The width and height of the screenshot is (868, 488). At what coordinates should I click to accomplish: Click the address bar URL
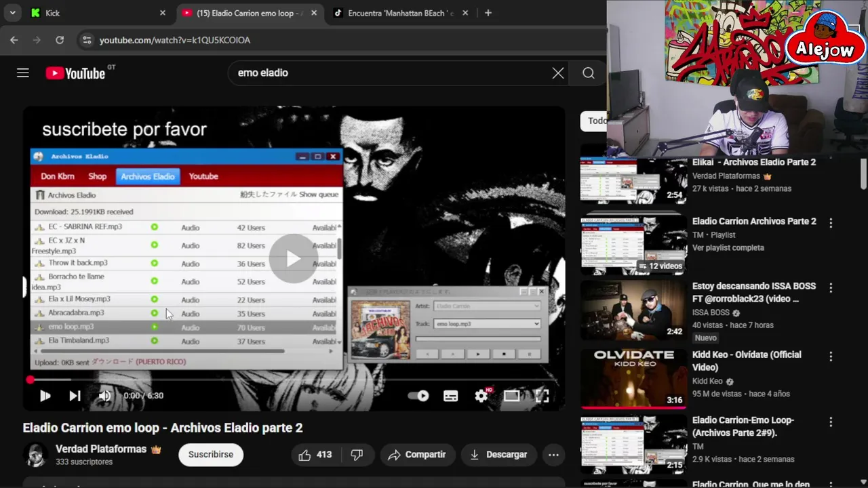pos(175,40)
